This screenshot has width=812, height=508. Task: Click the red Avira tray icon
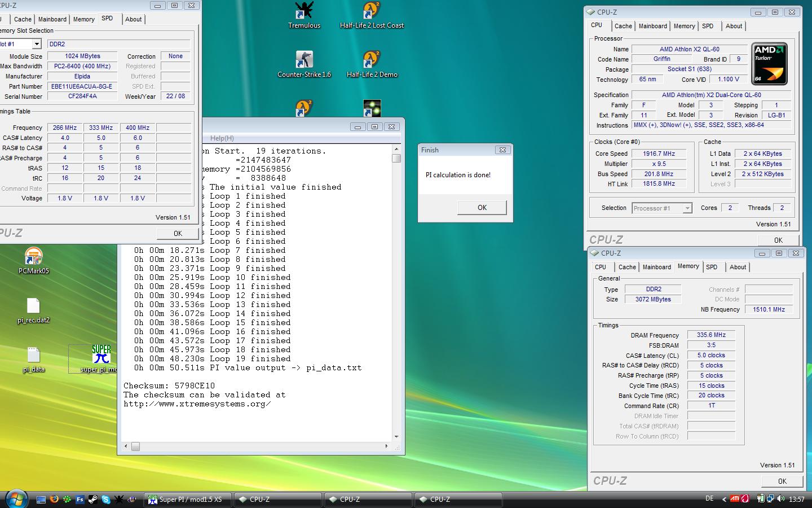pos(744,499)
